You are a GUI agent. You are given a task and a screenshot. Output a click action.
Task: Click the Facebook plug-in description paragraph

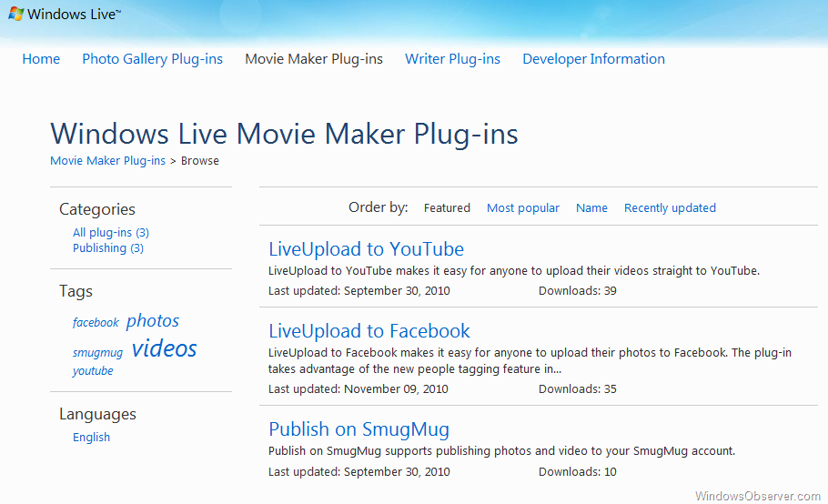click(530, 361)
